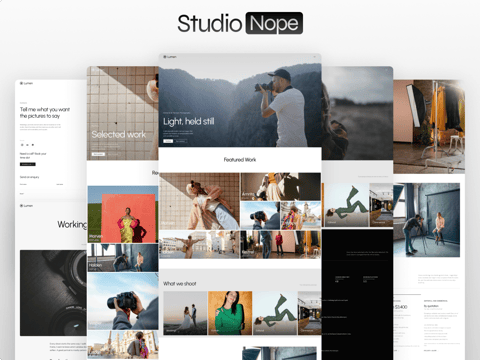Screen dimensions: 480x360
Task: Open the studio backdrop photoshoot image
Action: point(426,220)
